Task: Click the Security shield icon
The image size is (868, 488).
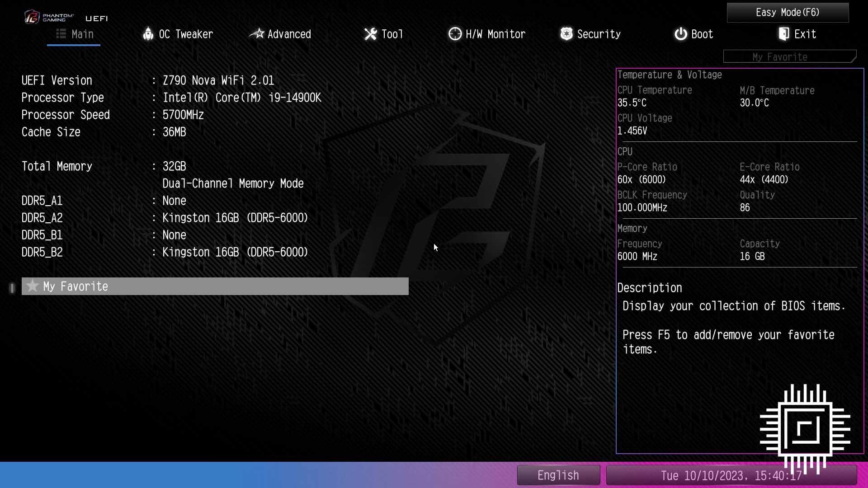Action: pos(566,34)
